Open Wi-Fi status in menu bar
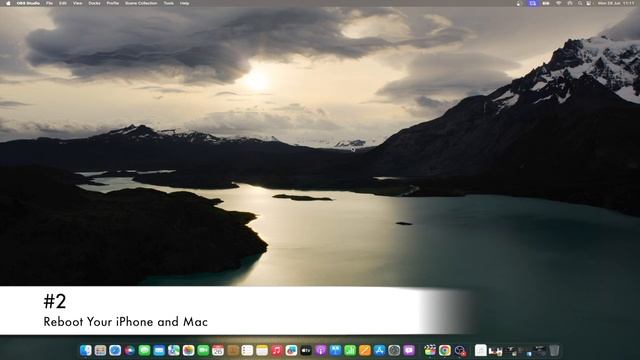640x360 pixels. coord(558,3)
